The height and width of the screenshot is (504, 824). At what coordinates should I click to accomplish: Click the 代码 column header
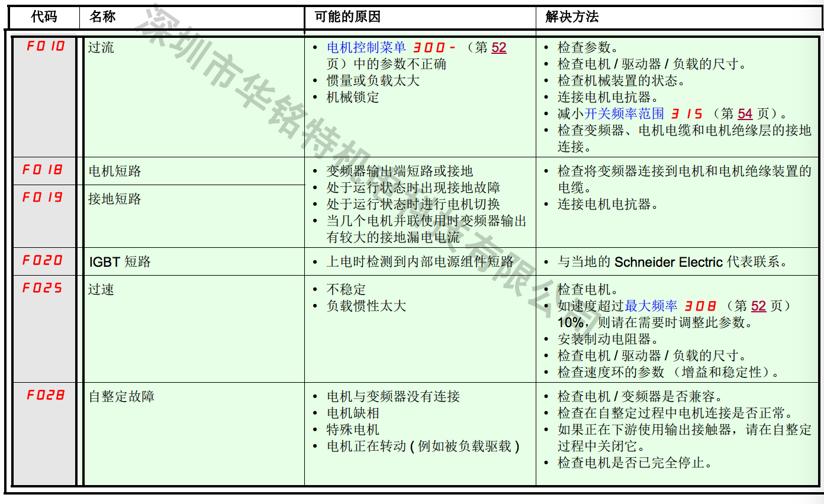(44, 17)
